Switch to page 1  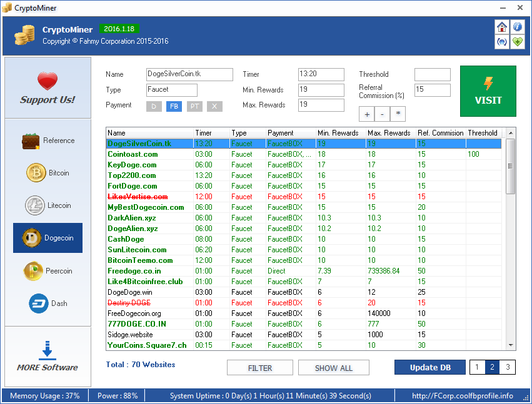point(477,367)
